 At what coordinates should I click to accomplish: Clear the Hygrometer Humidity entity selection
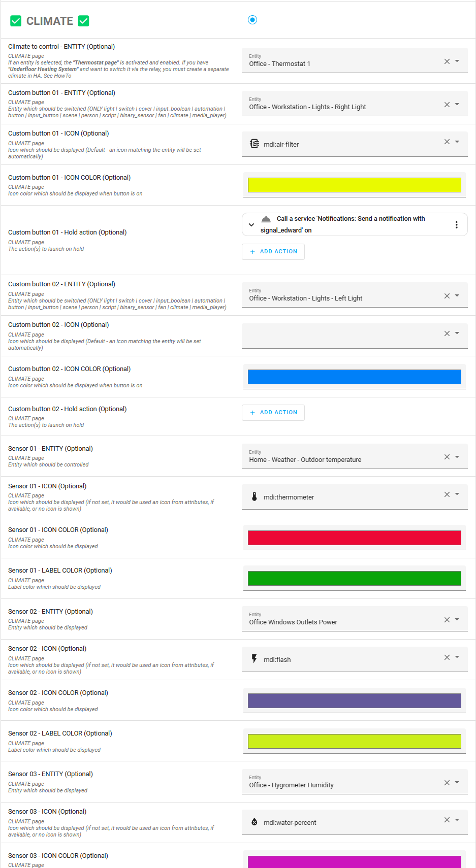[x=447, y=783]
